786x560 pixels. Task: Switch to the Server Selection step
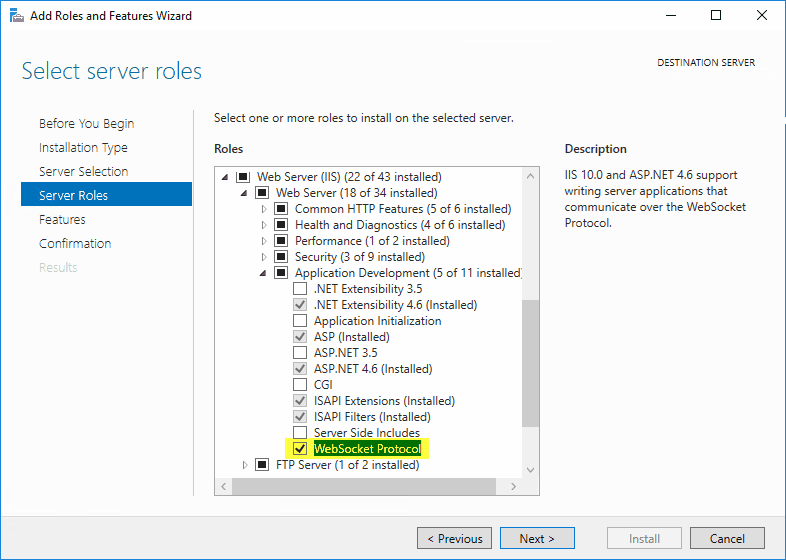click(x=83, y=171)
